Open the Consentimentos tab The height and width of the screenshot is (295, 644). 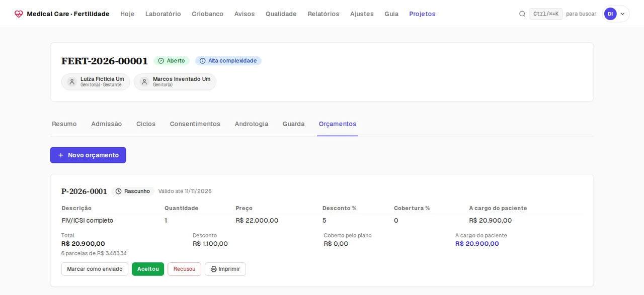point(195,124)
